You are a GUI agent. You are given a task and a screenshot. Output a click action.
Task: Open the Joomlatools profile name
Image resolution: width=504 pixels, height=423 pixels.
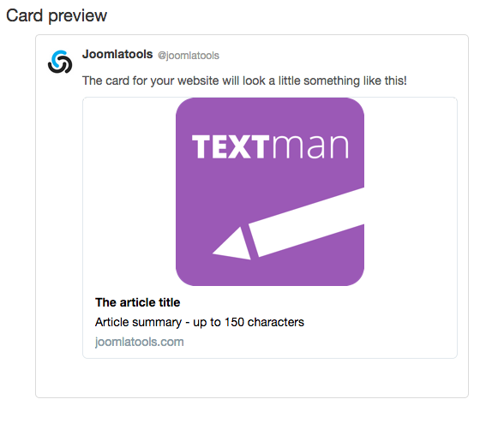(117, 54)
